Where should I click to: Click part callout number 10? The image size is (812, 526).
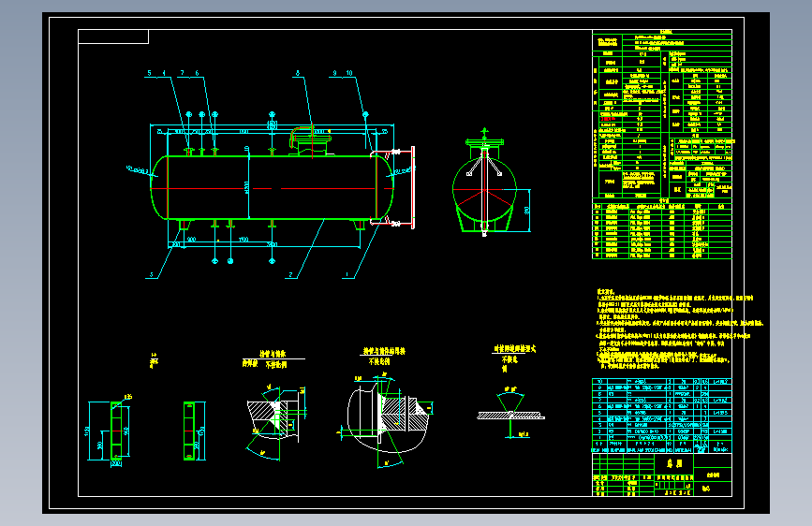coord(349,73)
